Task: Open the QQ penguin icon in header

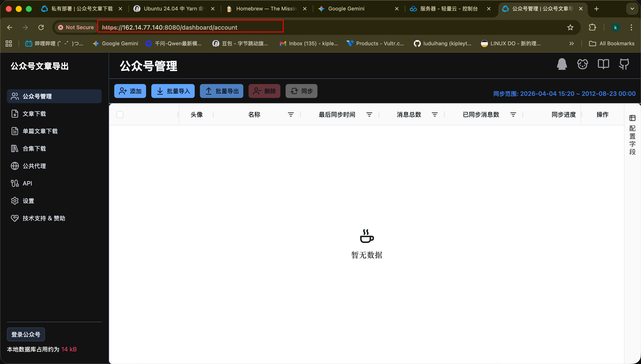Action: click(x=562, y=64)
